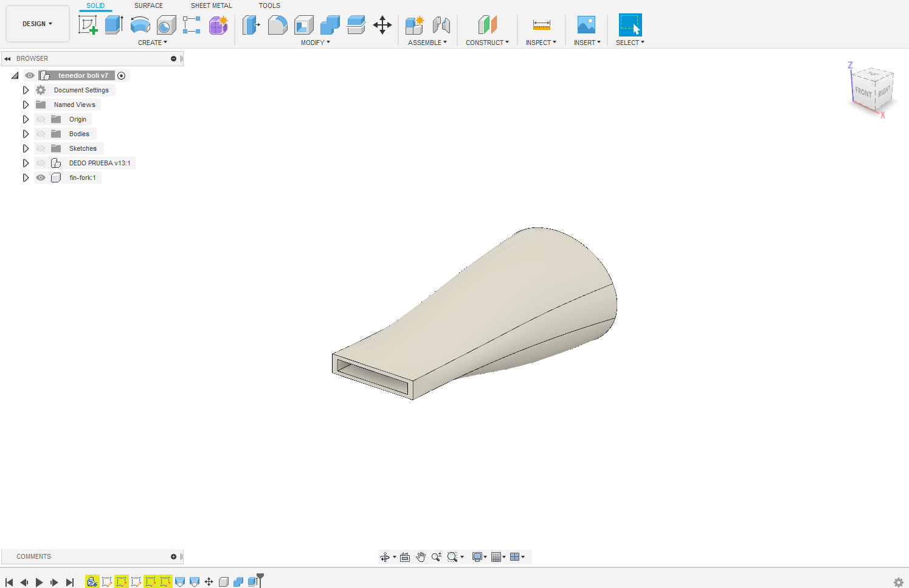Toggle visibility of tenedor boli v7
Screen dimensions: 909x588
[29, 75]
